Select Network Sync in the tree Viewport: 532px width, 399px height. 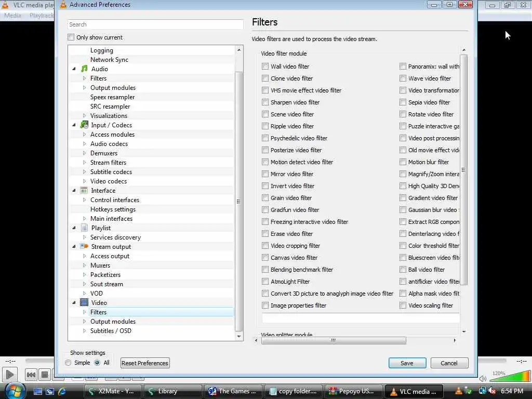109,60
